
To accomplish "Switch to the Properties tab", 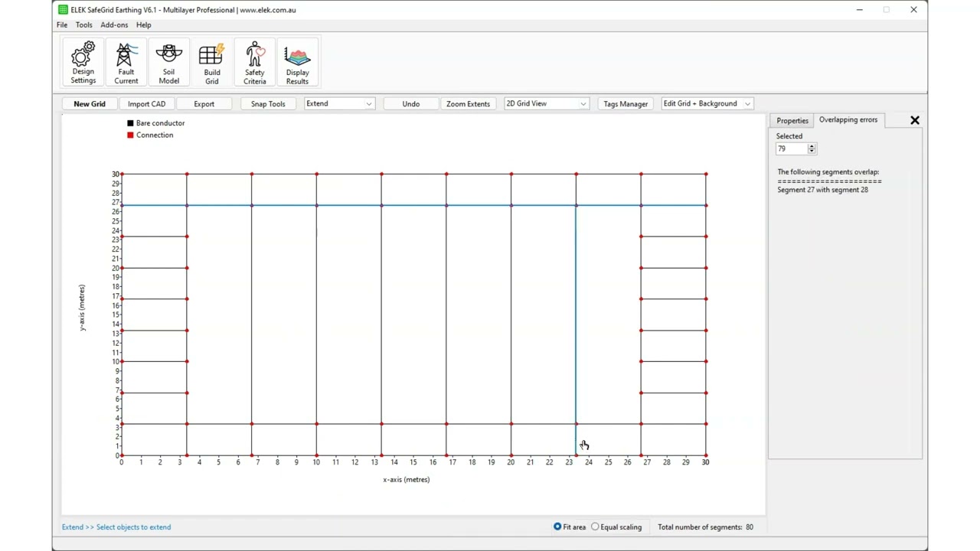I will [x=792, y=120].
